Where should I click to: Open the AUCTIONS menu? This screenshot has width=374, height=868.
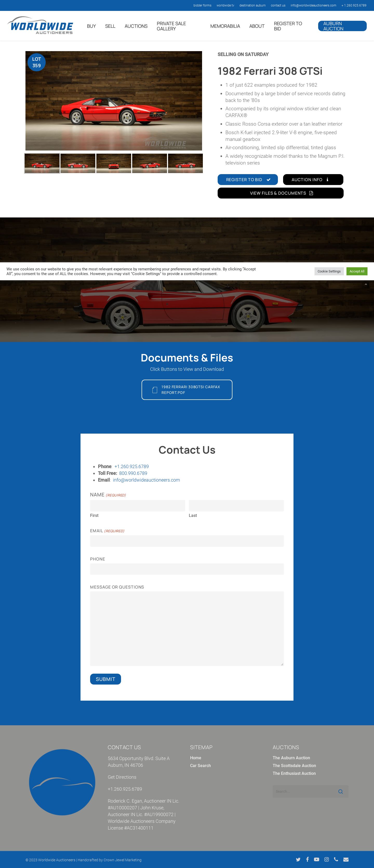pyautogui.click(x=136, y=26)
